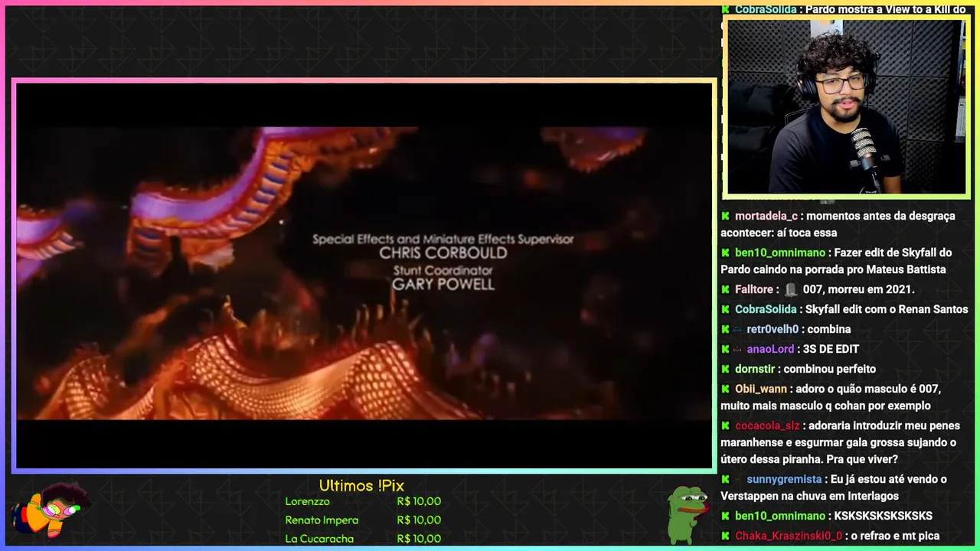Image resolution: width=980 pixels, height=551 pixels.
Task: Click ben10_omnimano on the 'Fazer edit' message
Action: (x=780, y=253)
